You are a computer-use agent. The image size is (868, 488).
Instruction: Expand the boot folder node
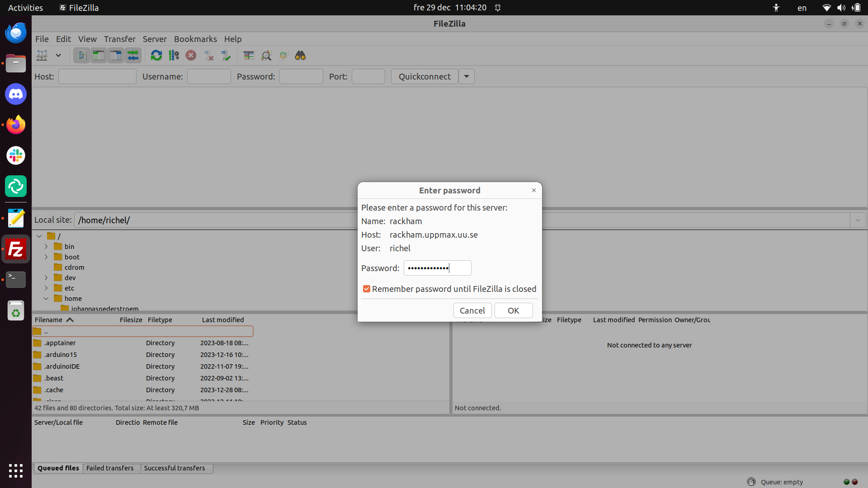pyautogui.click(x=46, y=257)
